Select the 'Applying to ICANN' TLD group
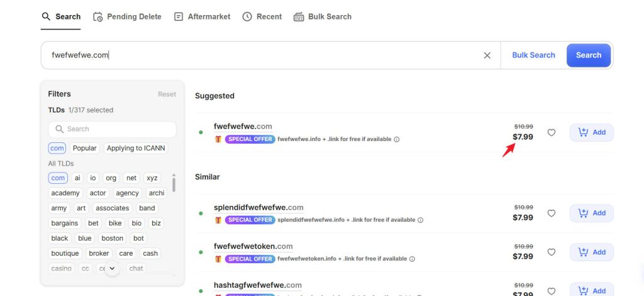 point(137,149)
